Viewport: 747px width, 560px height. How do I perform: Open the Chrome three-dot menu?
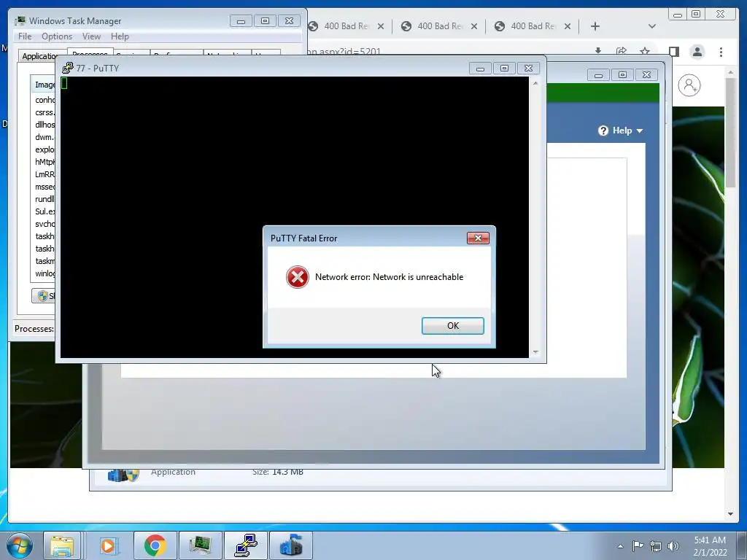click(721, 52)
